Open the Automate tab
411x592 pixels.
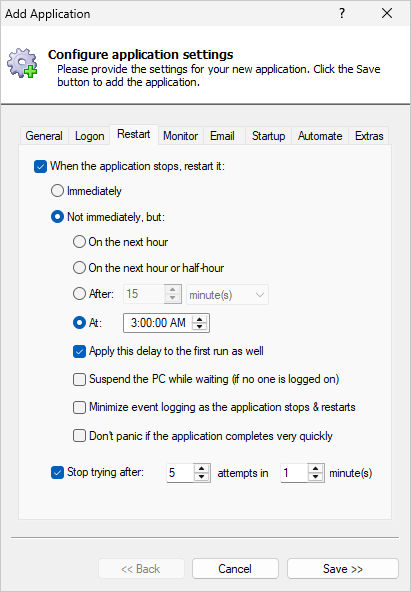[x=320, y=136]
